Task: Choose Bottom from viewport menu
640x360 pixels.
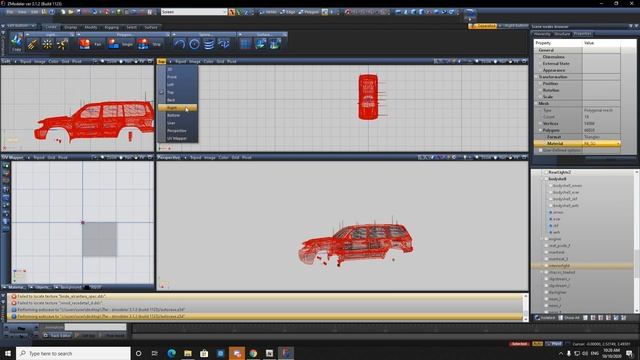Action: tap(178, 116)
